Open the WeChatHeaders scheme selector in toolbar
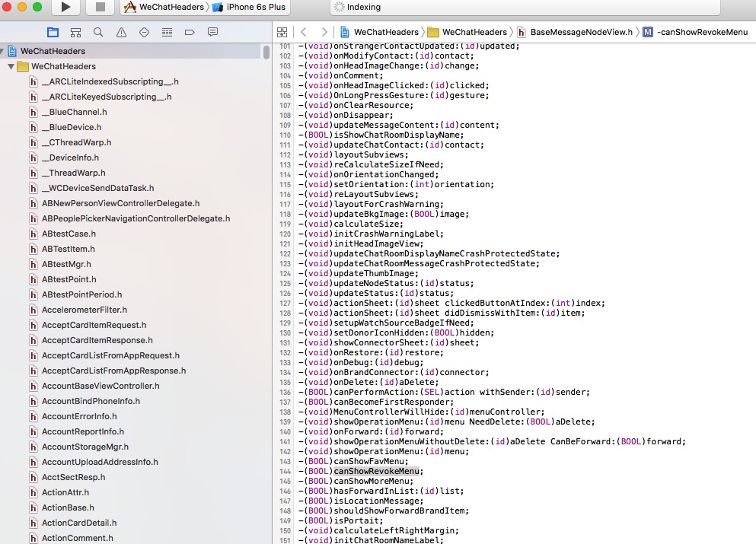 (164, 7)
